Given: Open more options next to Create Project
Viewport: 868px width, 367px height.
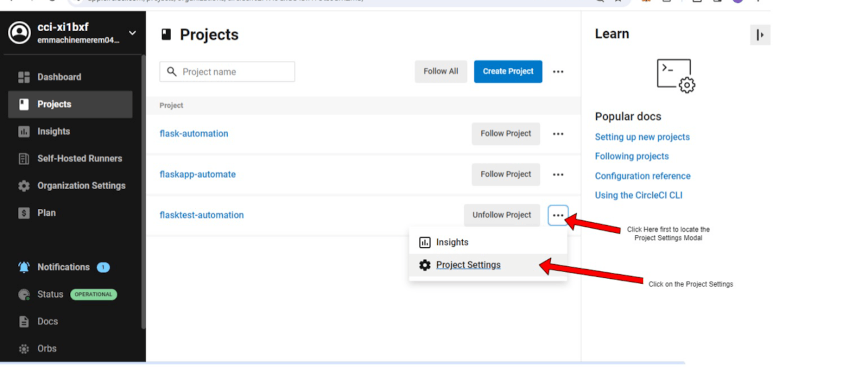Looking at the screenshot, I should click(558, 72).
